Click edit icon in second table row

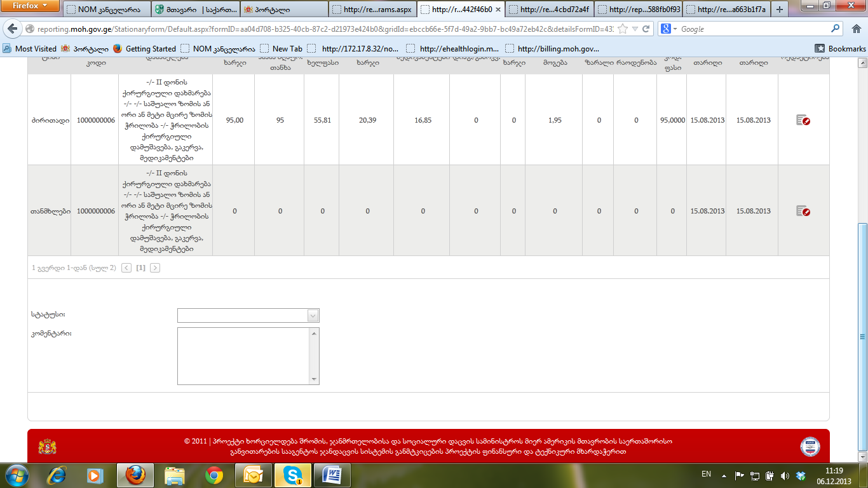click(803, 211)
